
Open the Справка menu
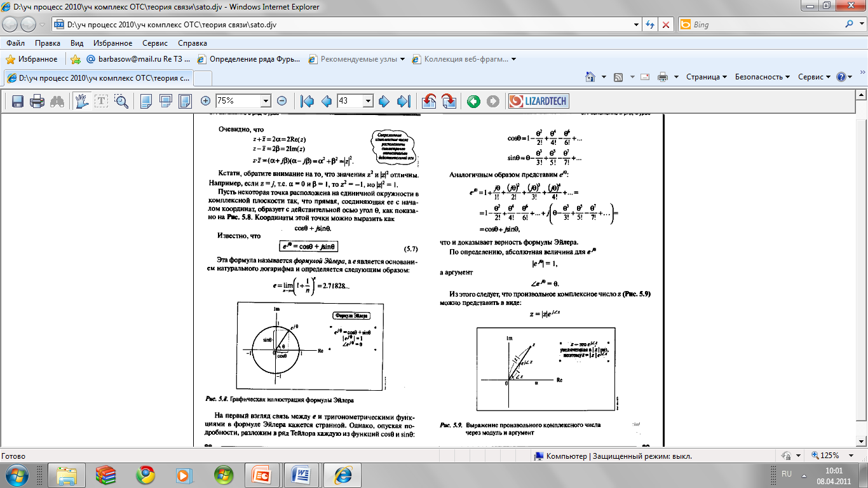[x=193, y=43]
